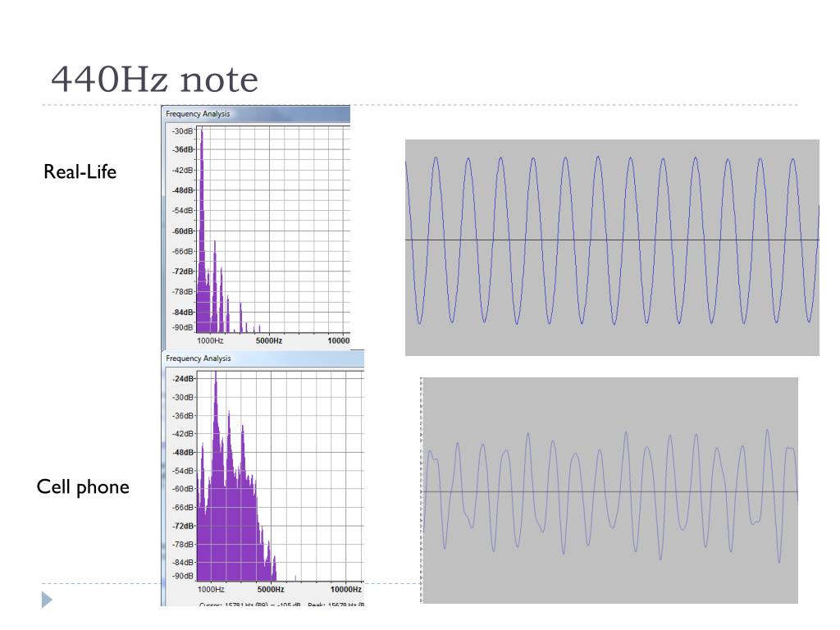The width and height of the screenshot is (840, 630).
Task: Open the Real-Life sine waveform image
Action: click(612, 248)
